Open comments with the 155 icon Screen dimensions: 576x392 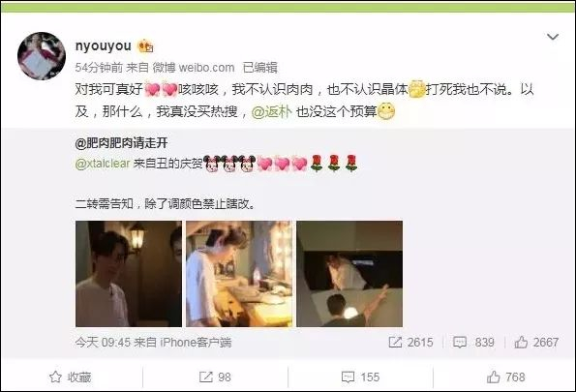(360, 377)
